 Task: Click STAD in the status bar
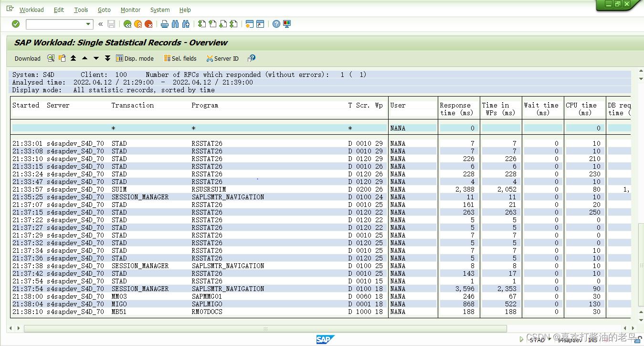[537, 340]
